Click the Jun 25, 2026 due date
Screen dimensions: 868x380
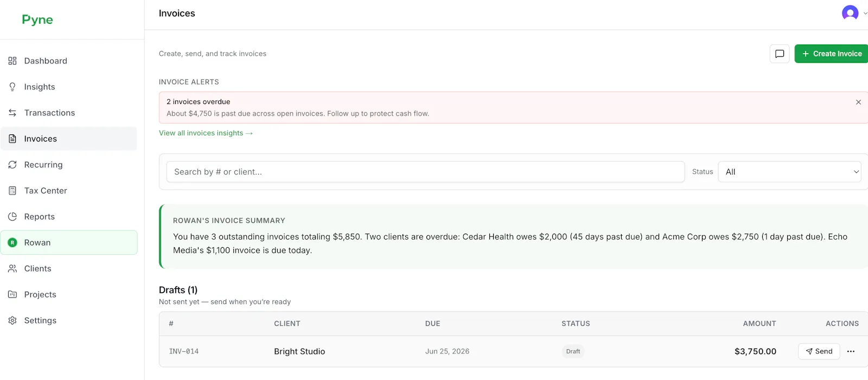point(447,351)
